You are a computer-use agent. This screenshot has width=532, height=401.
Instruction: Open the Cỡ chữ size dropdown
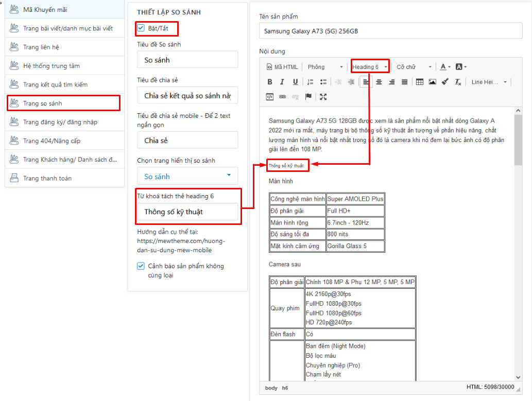[414, 67]
